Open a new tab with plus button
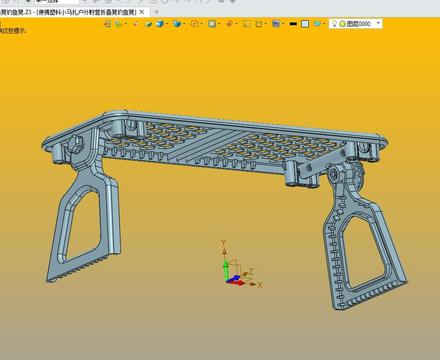Screen dimensions: 440x360 point(156,12)
